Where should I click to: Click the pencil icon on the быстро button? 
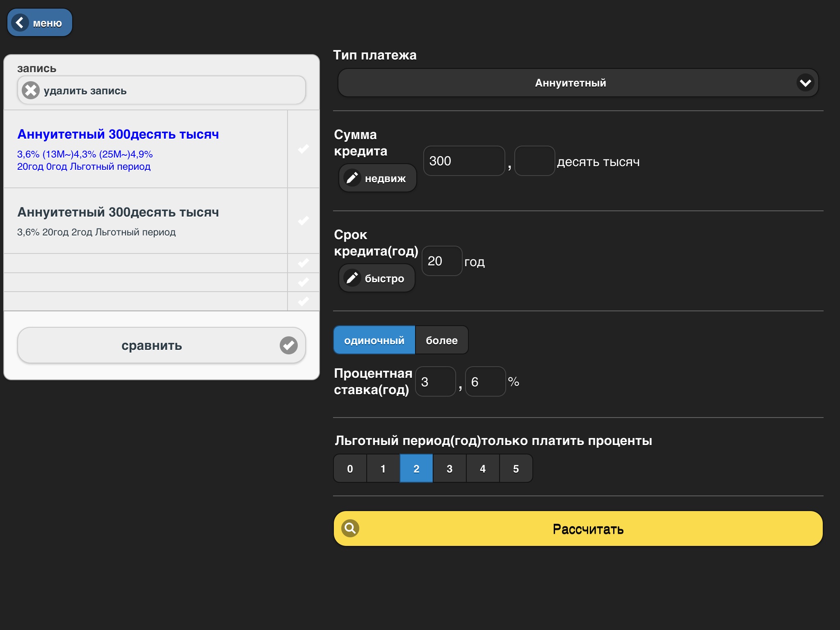point(352,278)
